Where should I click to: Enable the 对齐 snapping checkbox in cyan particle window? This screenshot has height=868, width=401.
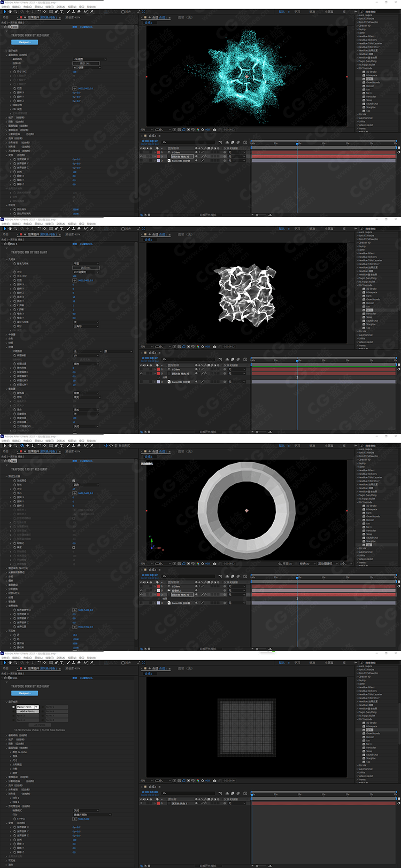[123, 11]
